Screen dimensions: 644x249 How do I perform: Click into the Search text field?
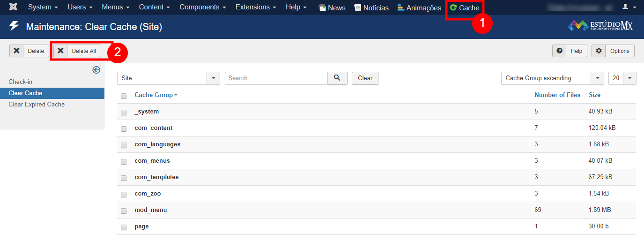[276, 78]
